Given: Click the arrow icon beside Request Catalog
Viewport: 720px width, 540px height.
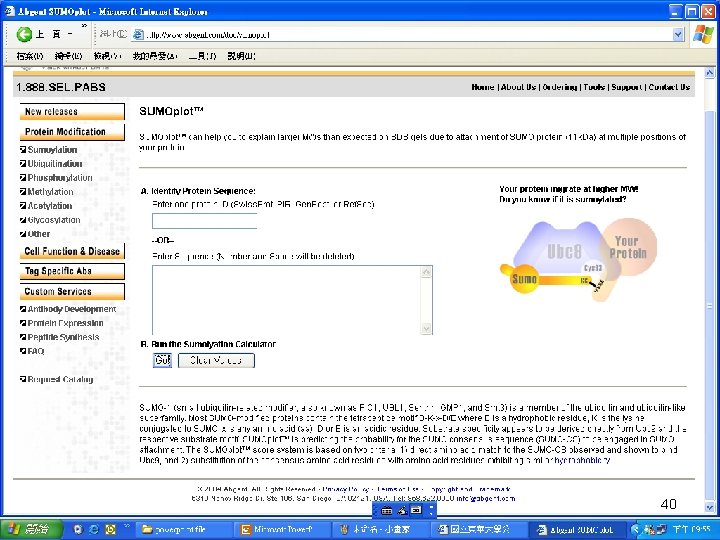Looking at the screenshot, I should [23, 379].
